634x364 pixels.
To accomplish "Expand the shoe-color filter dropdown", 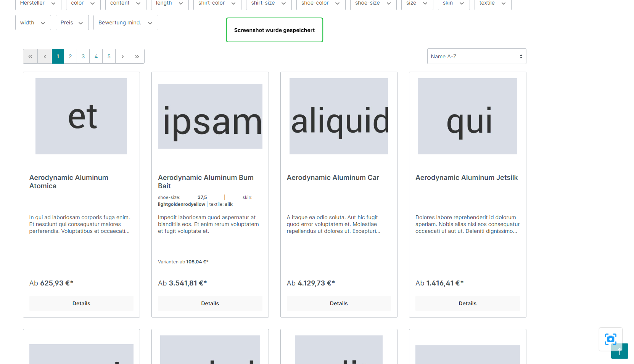I will tap(321, 3).
